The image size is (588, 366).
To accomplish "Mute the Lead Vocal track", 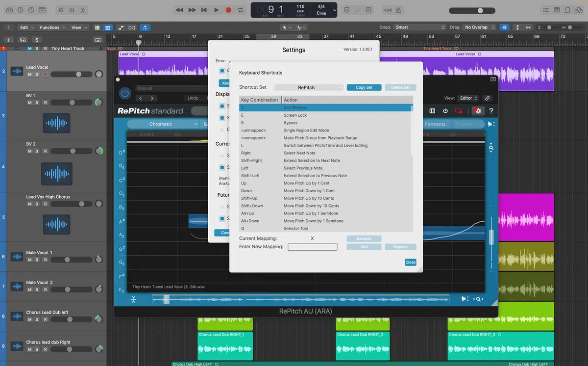I will 30,75.
